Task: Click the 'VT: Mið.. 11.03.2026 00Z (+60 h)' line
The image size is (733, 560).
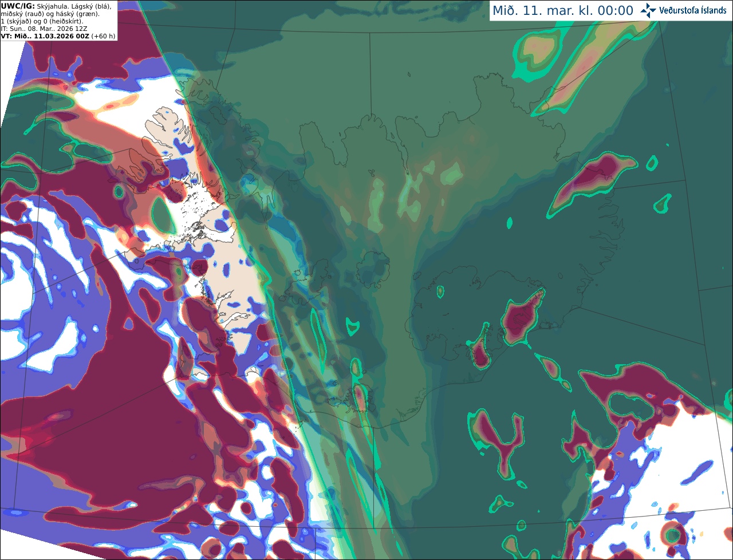Action: tap(58, 36)
